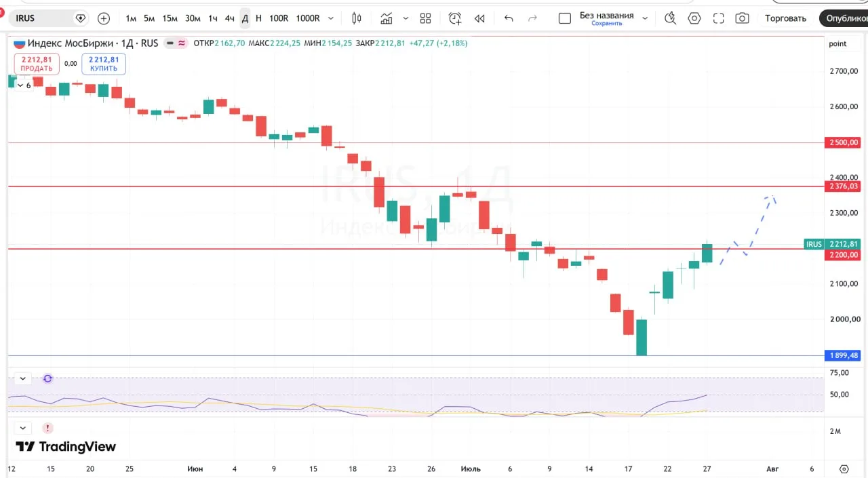Expand the timeframe list dropdown arrow

(331, 18)
